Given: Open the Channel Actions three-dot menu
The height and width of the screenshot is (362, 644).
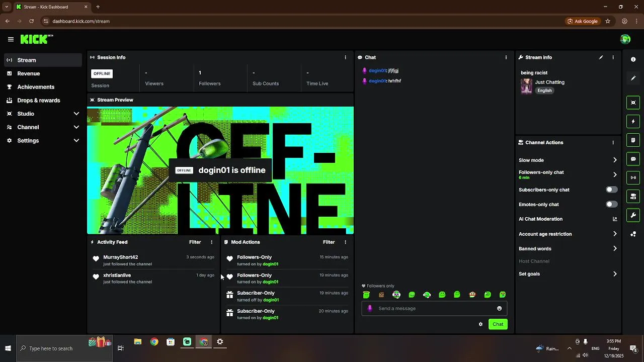Looking at the screenshot, I should [613, 142].
